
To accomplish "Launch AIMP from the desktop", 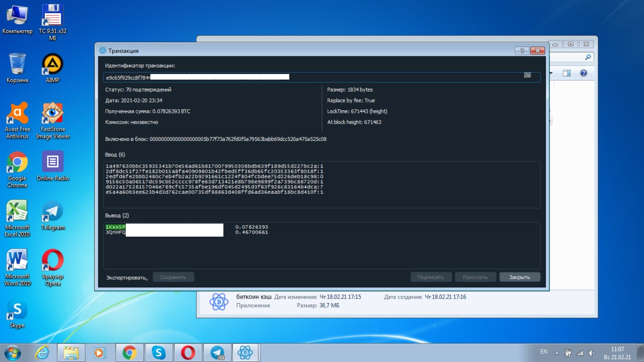I will point(52,68).
